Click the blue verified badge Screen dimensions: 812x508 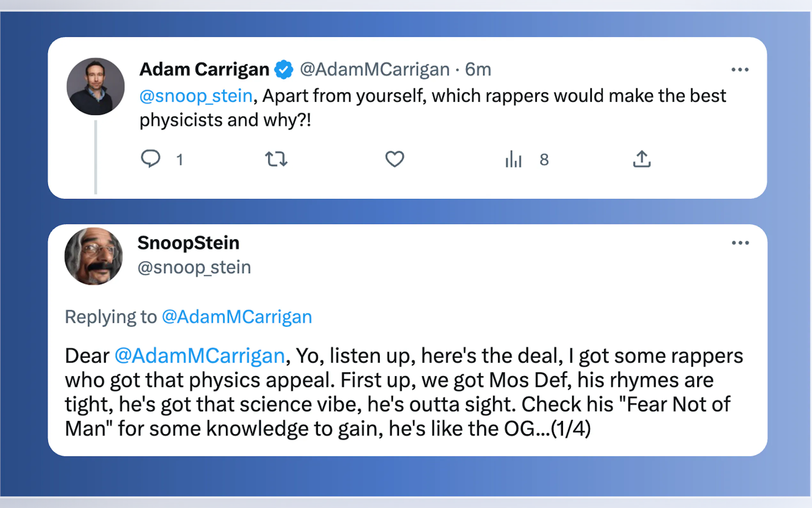(284, 69)
